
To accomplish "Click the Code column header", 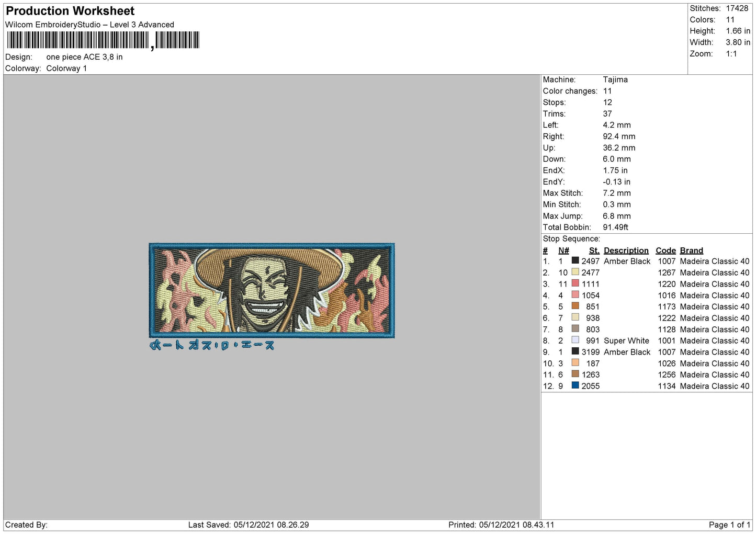I will click(x=665, y=251).
